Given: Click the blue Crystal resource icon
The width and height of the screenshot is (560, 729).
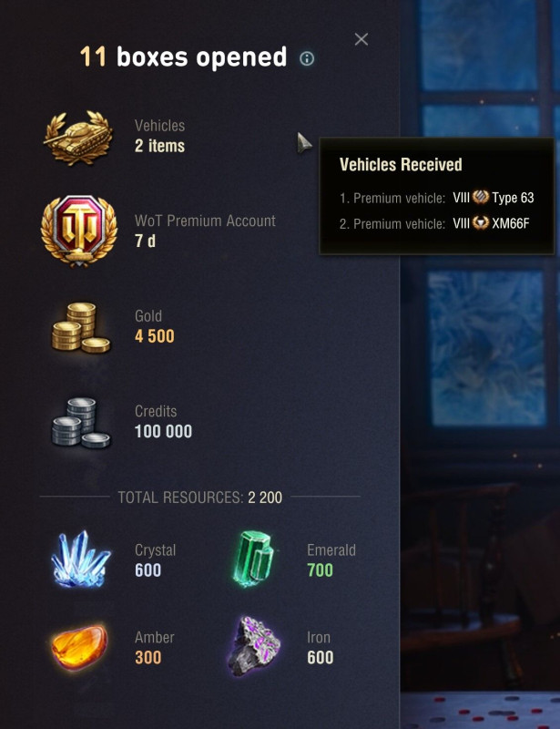Looking at the screenshot, I should [80, 559].
